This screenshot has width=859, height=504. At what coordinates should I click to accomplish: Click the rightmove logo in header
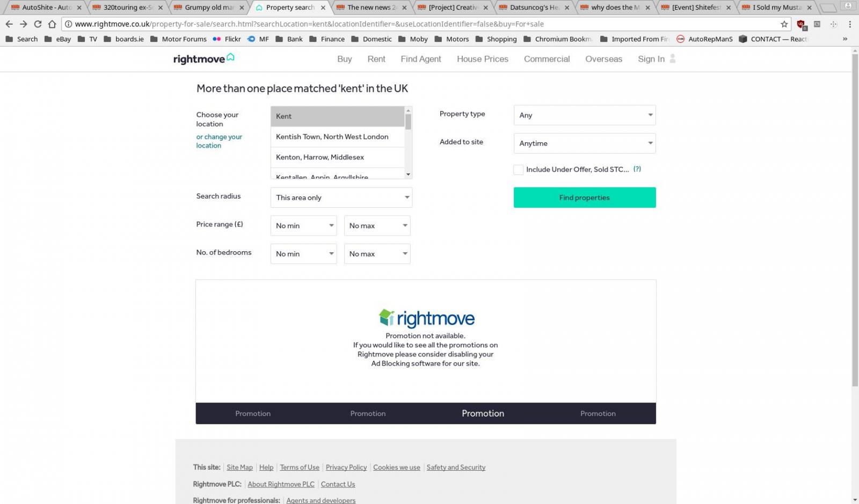pos(203,59)
